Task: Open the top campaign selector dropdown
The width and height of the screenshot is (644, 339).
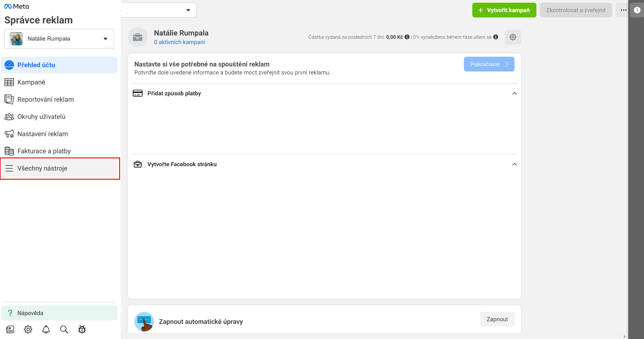Action: tap(159, 10)
